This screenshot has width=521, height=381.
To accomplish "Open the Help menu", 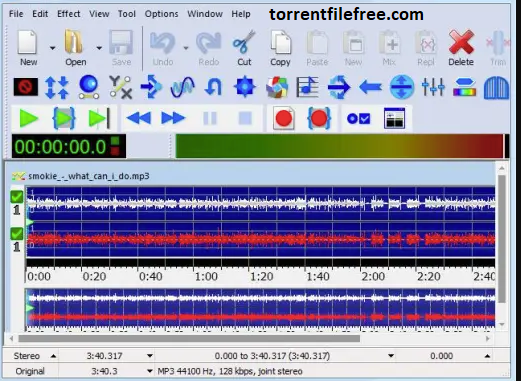I will tap(241, 14).
